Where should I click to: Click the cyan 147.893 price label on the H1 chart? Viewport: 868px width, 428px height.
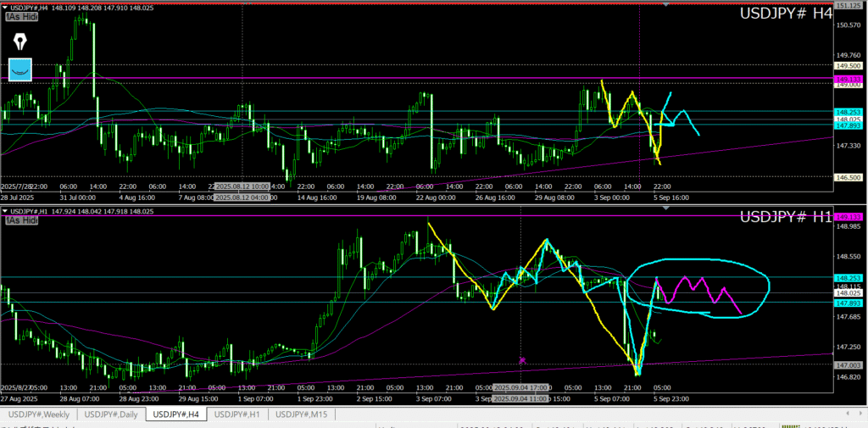pos(849,303)
